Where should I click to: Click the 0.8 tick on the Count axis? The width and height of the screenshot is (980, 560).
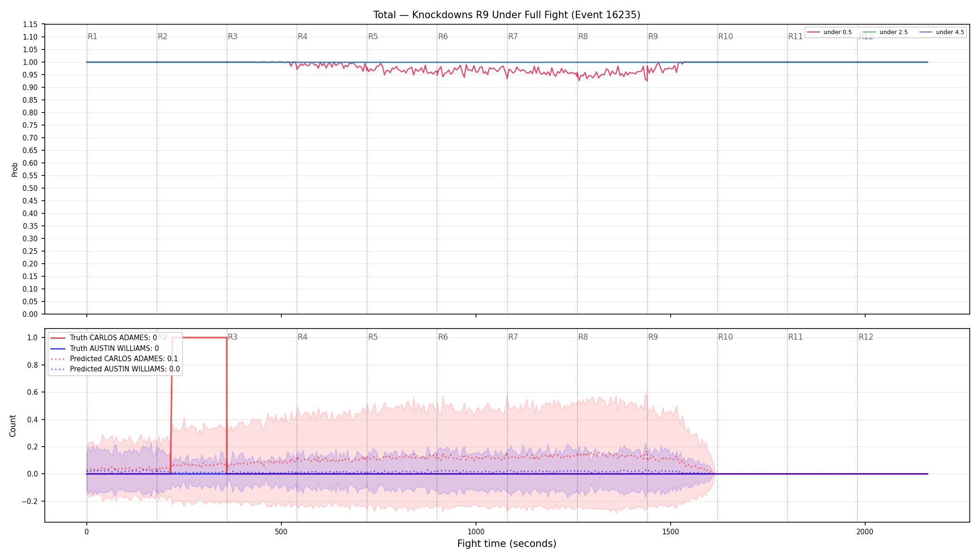pos(33,365)
